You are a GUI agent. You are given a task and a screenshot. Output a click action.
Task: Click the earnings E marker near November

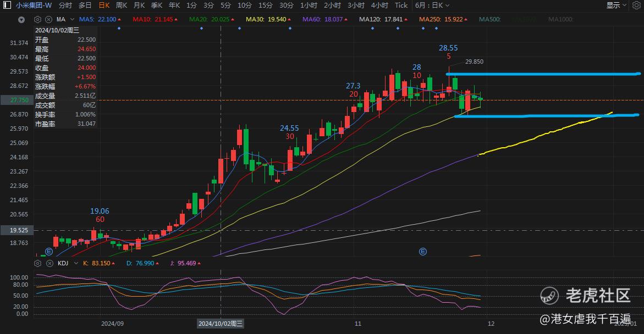[422, 252]
